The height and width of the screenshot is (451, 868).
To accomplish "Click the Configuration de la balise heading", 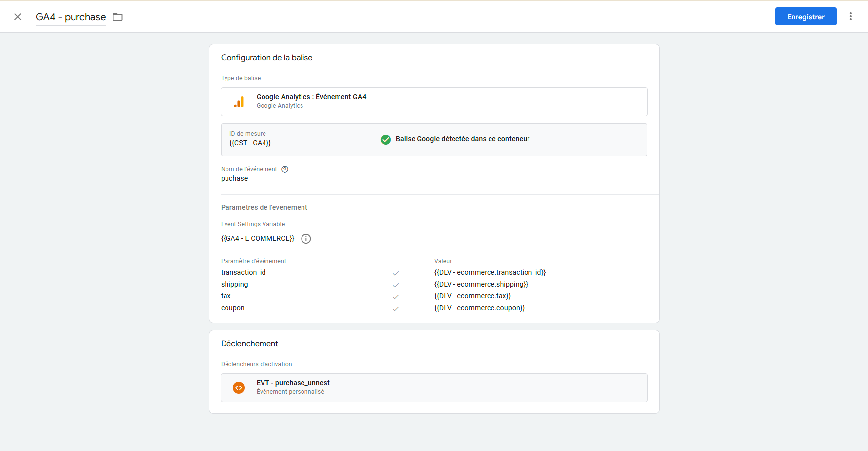I will [x=267, y=58].
